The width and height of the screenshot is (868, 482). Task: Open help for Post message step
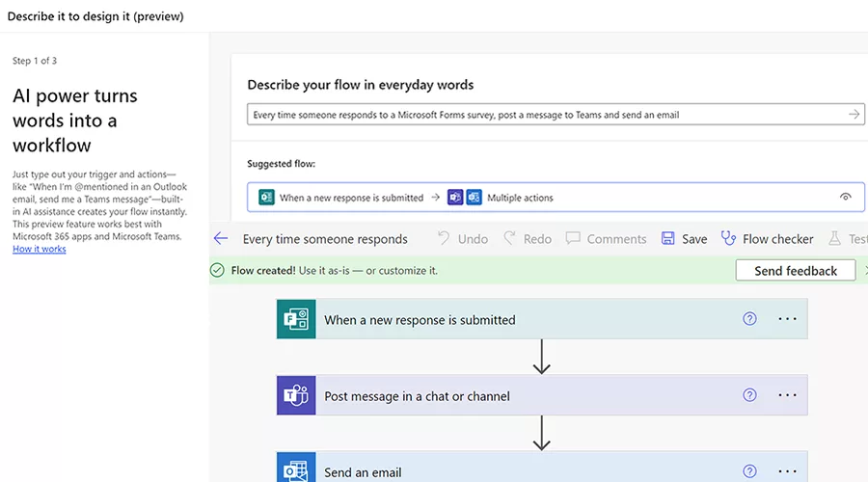coord(749,395)
